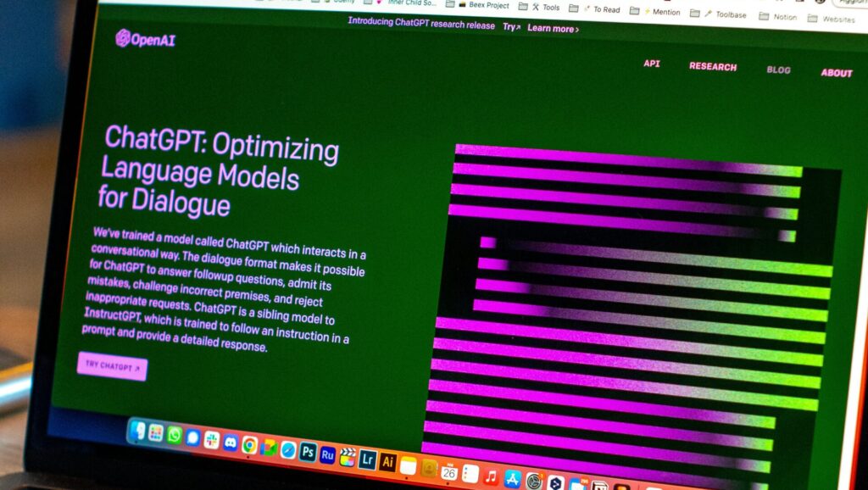Open Finder from the dock
This screenshot has width=868, height=490.
pyautogui.click(x=137, y=431)
